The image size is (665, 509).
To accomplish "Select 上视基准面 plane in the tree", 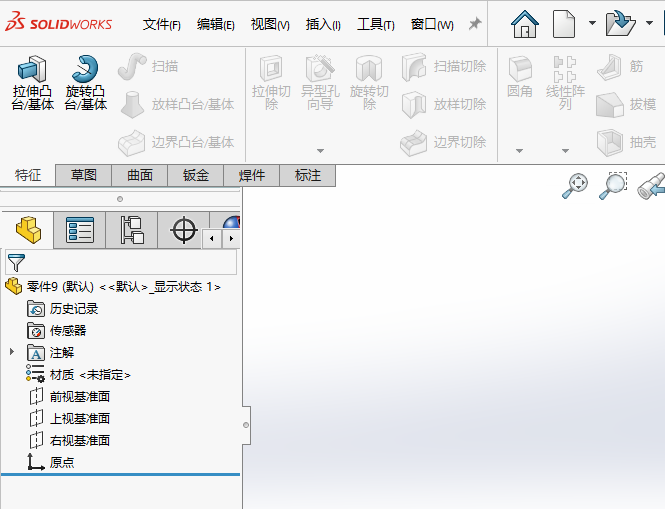I will (x=70, y=419).
